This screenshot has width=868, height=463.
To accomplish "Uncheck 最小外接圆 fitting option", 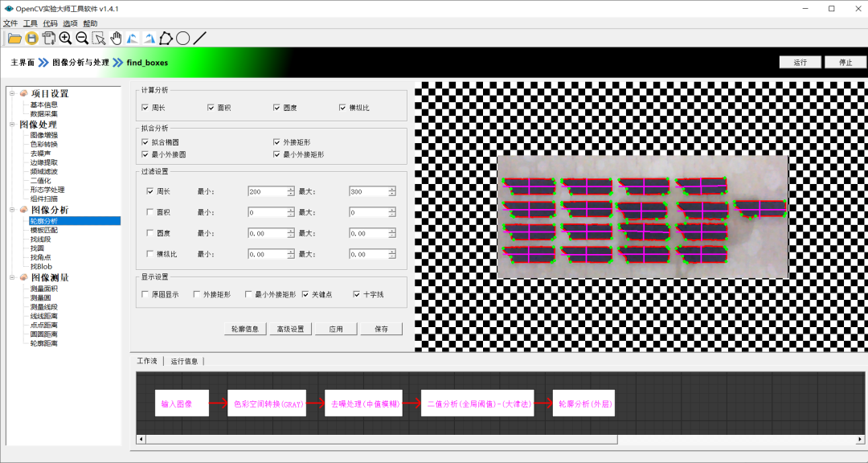I will tap(145, 154).
